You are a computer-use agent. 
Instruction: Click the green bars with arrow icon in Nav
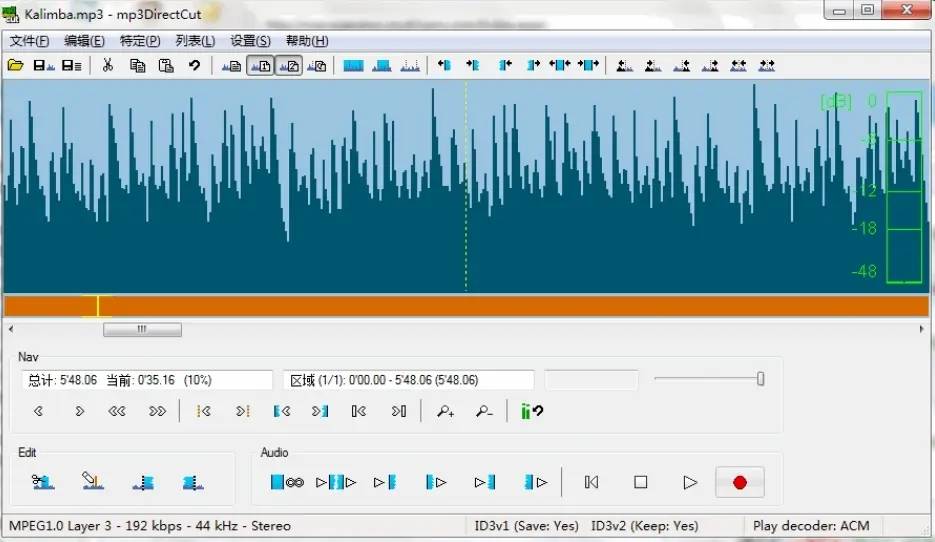coord(531,411)
